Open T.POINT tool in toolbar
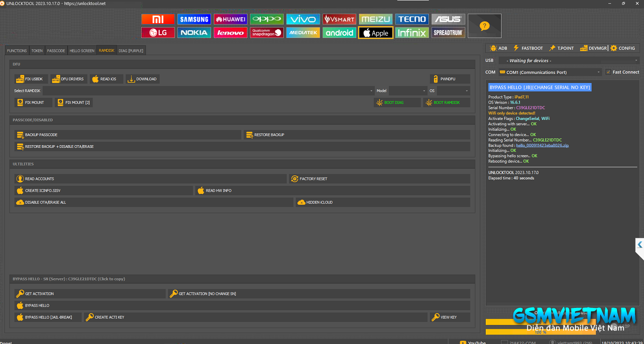Screen dimensions: 644x344 click(561, 48)
